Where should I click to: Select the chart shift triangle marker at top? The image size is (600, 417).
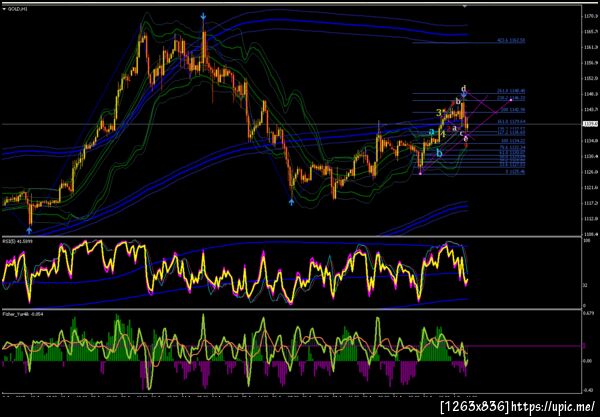465,6
